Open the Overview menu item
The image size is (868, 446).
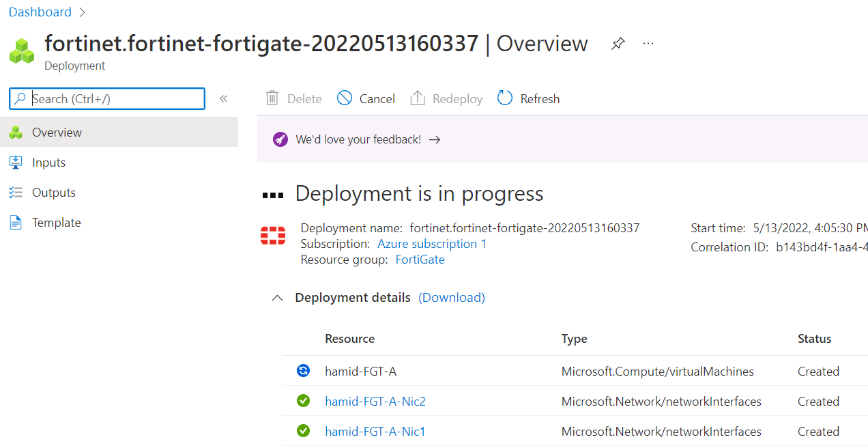(119, 133)
